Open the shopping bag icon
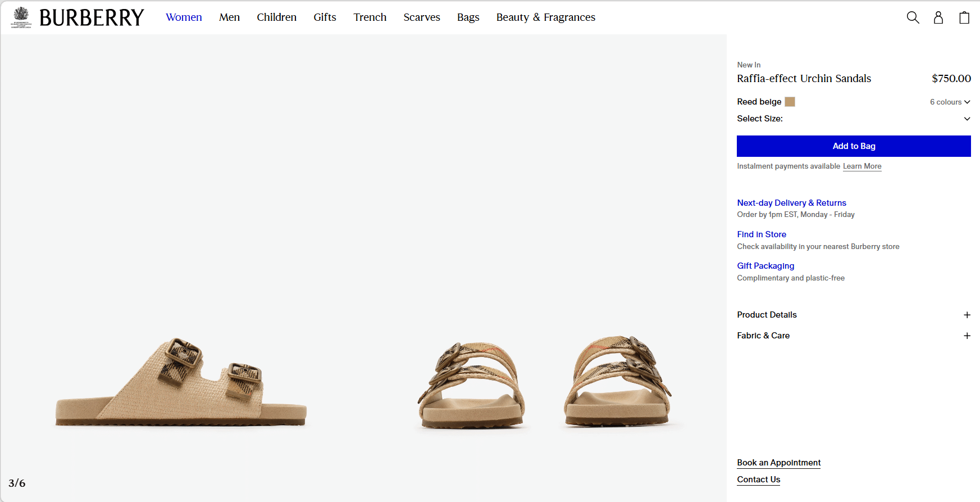The width and height of the screenshot is (980, 502). coord(964,17)
